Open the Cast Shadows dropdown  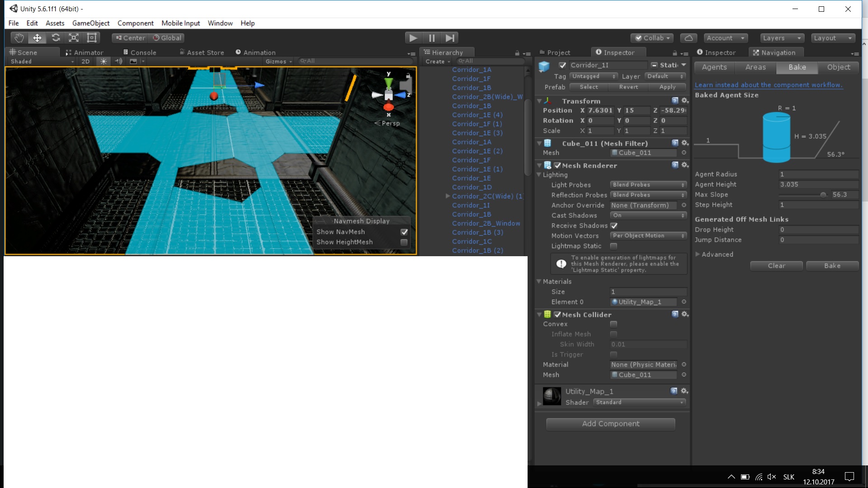(648, 216)
